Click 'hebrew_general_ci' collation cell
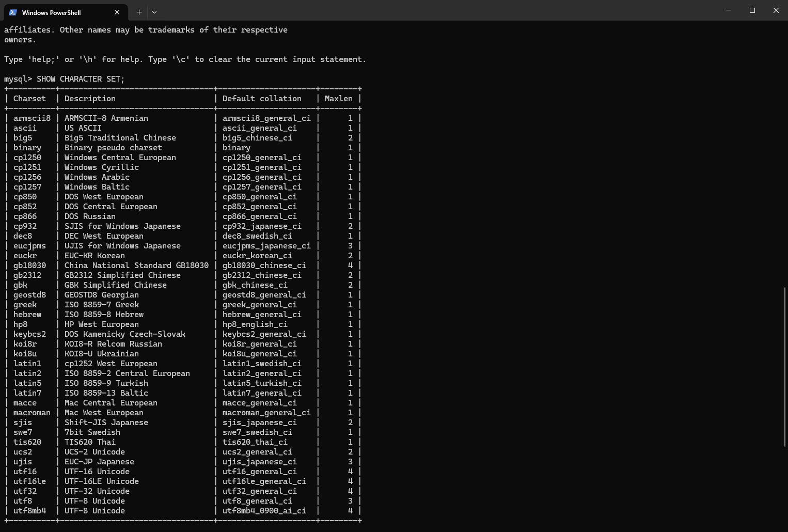 [x=262, y=315]
